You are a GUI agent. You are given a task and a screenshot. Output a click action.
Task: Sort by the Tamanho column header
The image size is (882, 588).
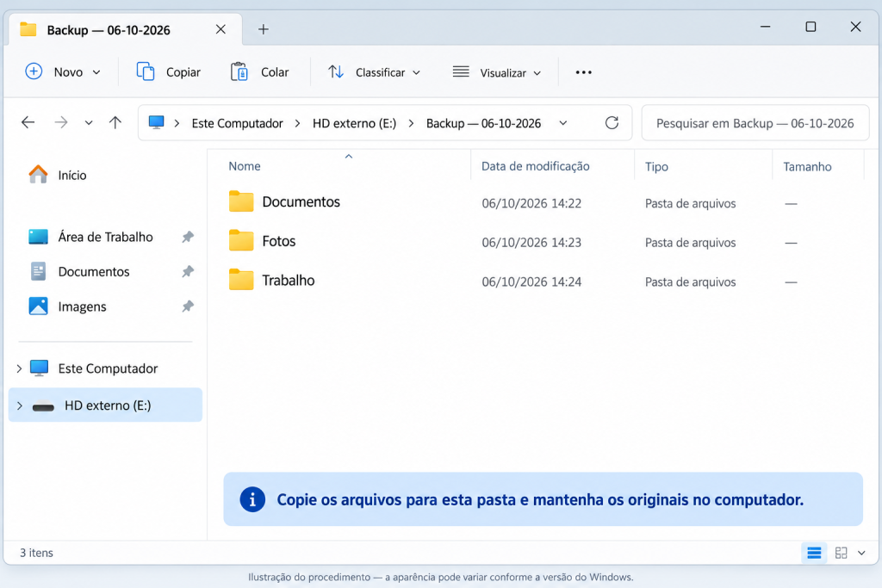tap(807, 166)
